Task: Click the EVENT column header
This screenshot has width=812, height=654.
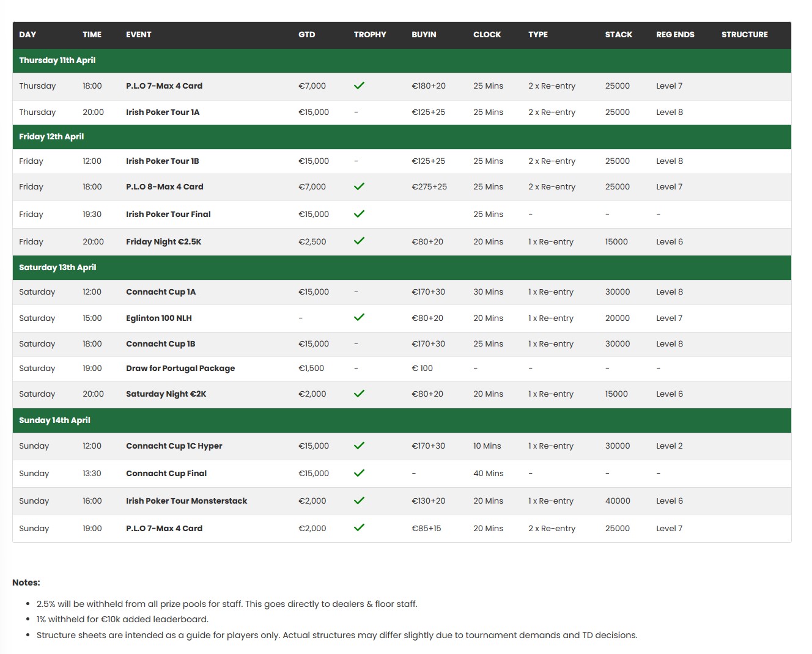Action: click(x=138, y=35)
